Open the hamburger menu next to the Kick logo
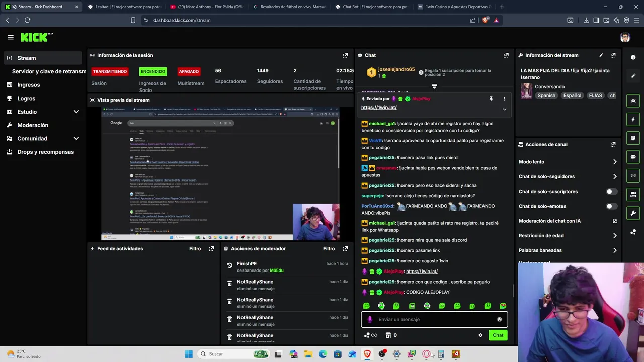644x362 pixels. (x=11, y=37)
